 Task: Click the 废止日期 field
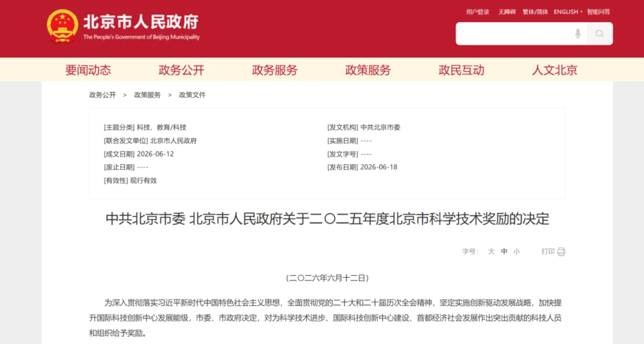pyautogui.click(x=126, y=167)
